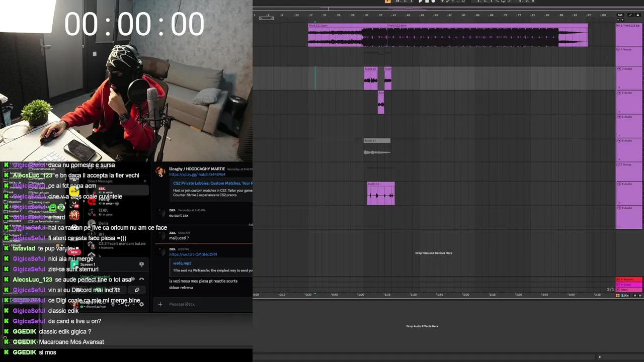644x362 pixels.
Task: Select first audio clip on 3 Audio
Action: [371, 78]
